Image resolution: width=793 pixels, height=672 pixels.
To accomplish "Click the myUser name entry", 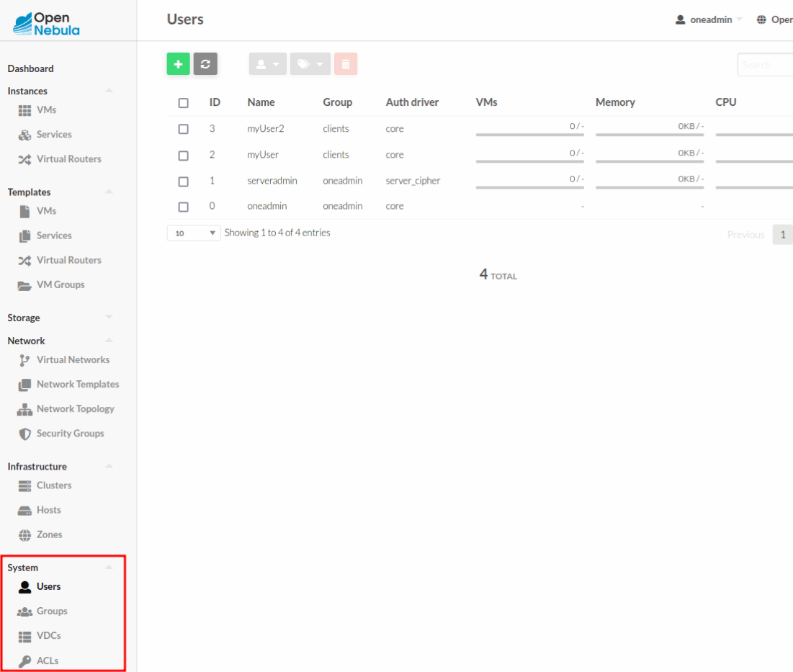I will tap(263, 155).
